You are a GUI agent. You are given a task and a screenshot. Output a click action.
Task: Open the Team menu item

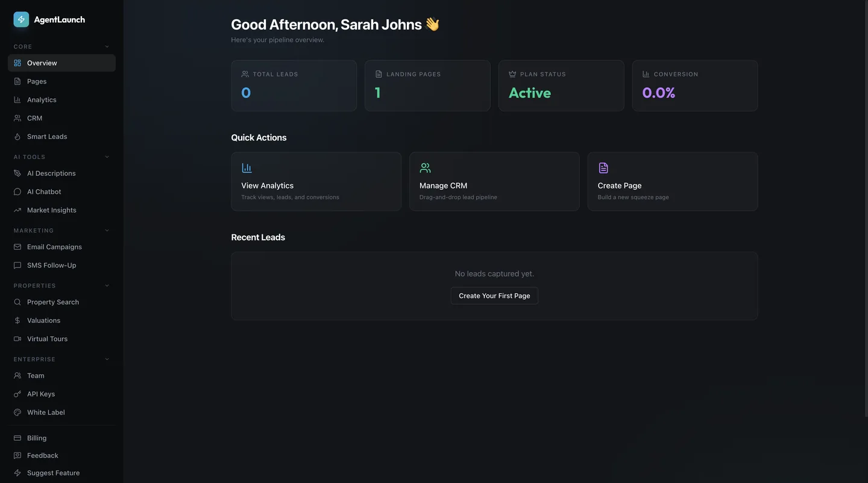pyautogui.click(x=61, y=376)
